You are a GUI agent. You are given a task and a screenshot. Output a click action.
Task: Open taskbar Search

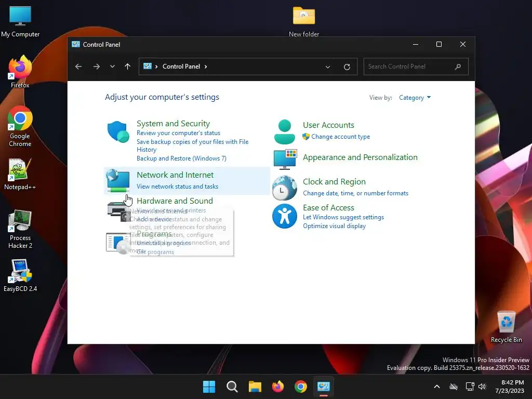pyautogui.click(x=232, y=387)
